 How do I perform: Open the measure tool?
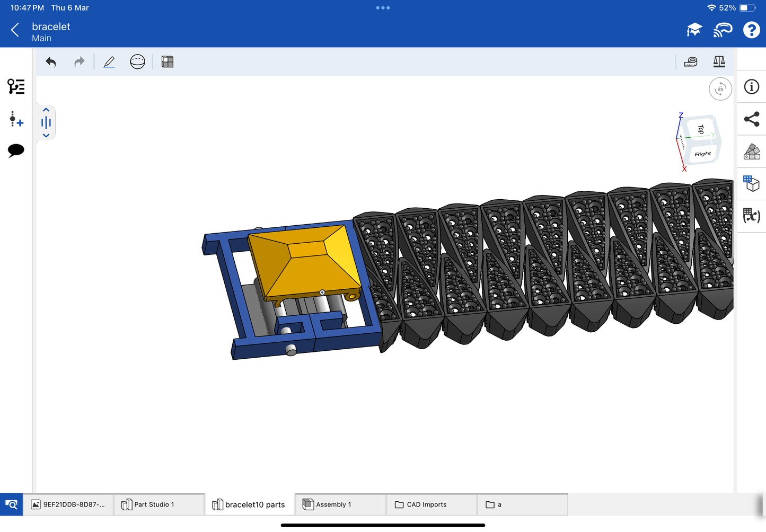click(690, 62)
